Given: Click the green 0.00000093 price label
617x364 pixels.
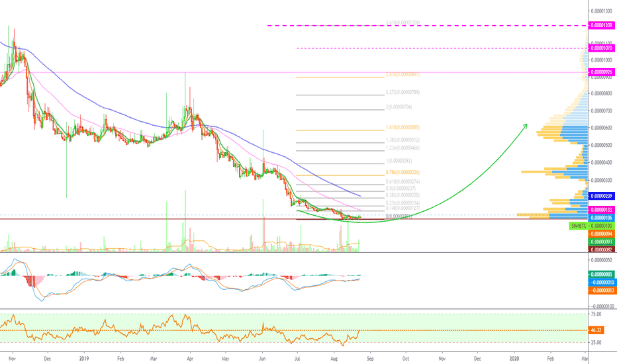Looking at the screenshot, I should (602, 242).
